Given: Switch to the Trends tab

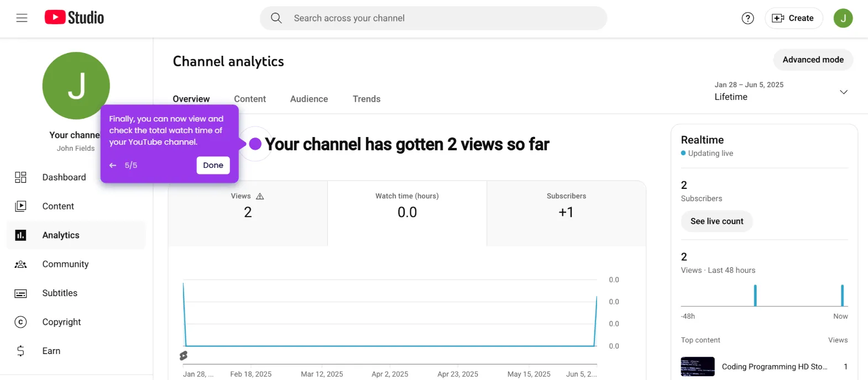Looking at the screenshot, I should [x=367, y=99].
